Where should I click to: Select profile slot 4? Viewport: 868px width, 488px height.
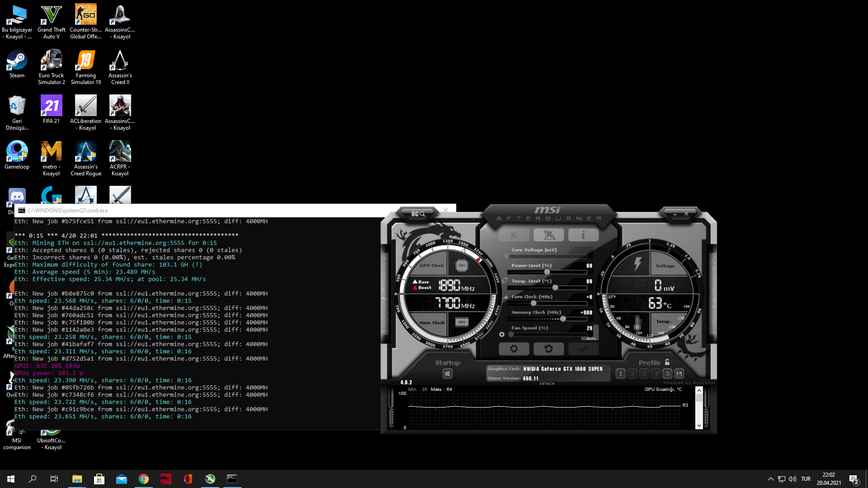(x=656, y=374)
